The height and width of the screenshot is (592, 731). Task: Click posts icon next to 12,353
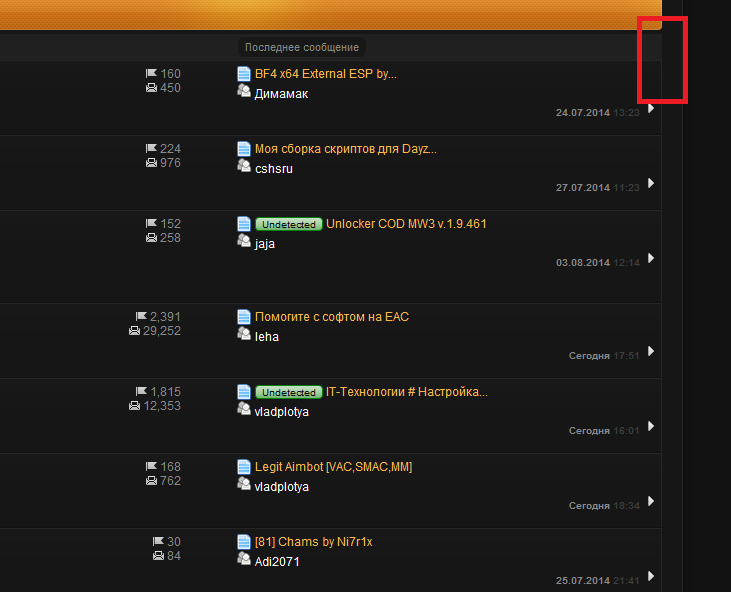(x=134, y=406)
